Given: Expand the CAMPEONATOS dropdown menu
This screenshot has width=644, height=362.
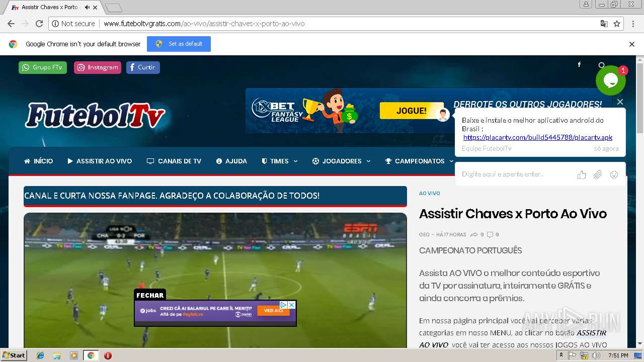Looking at the screenshot, I should tap(419, 161).
